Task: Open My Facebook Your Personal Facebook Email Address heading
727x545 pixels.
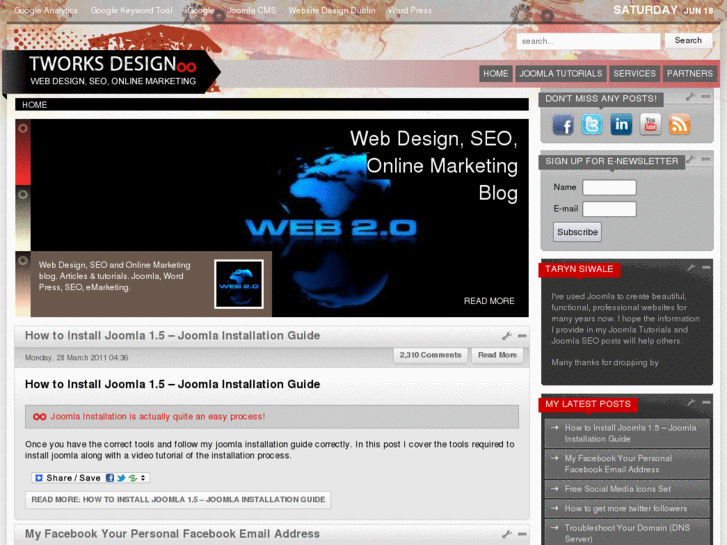Action: [172, 534]
